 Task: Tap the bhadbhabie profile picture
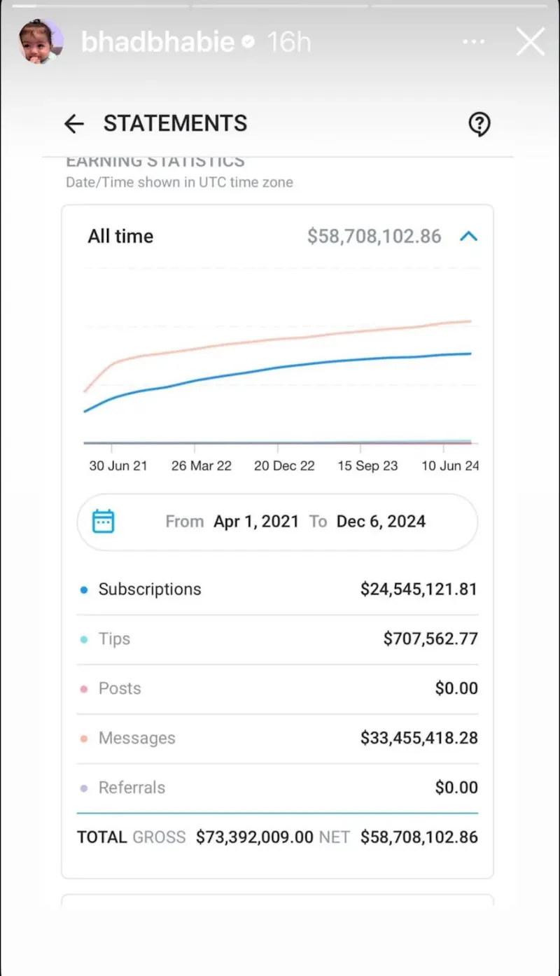click(41, 42)
